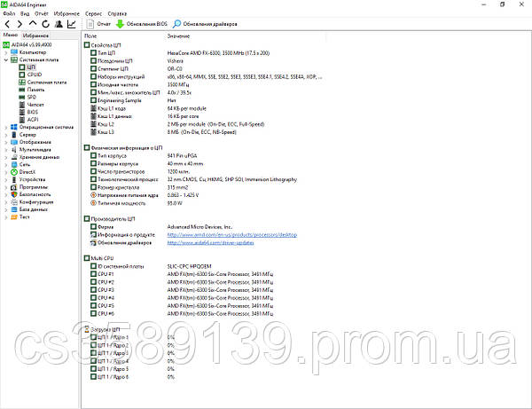Click the Операционная система Windows icon

14,127
